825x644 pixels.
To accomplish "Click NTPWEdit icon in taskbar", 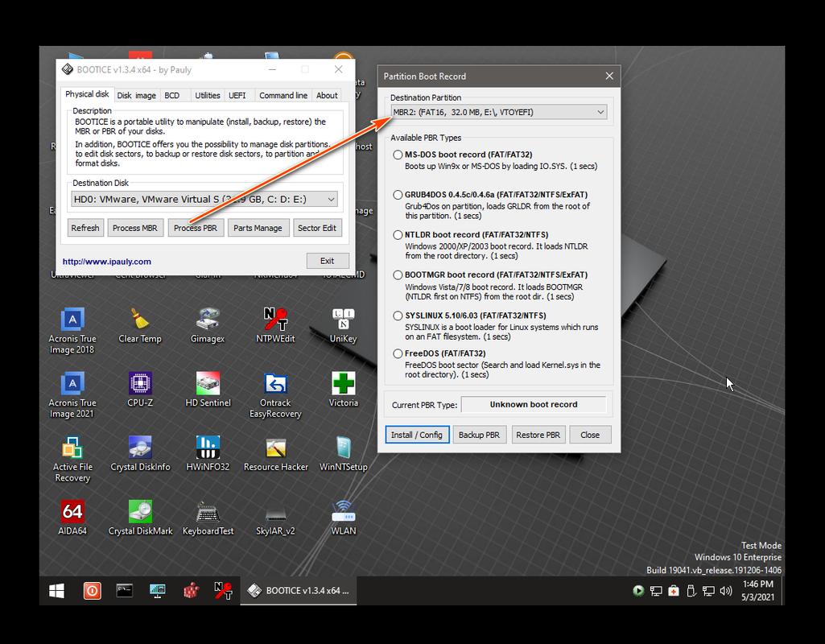I will tap(223, 591).
